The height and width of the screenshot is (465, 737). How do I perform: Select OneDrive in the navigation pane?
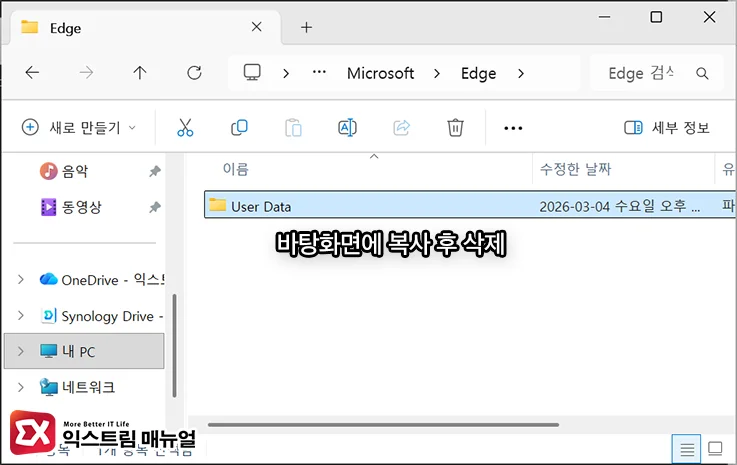pos(102,280)
